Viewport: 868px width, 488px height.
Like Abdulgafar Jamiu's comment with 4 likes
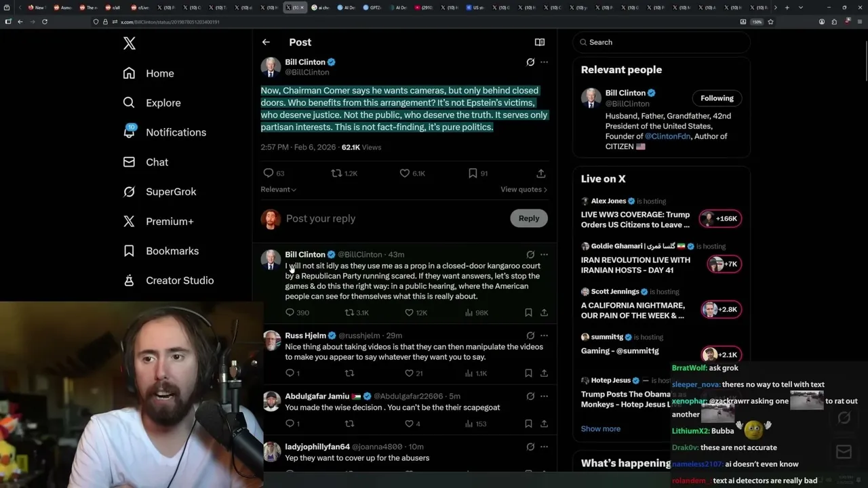click(409, 424)
